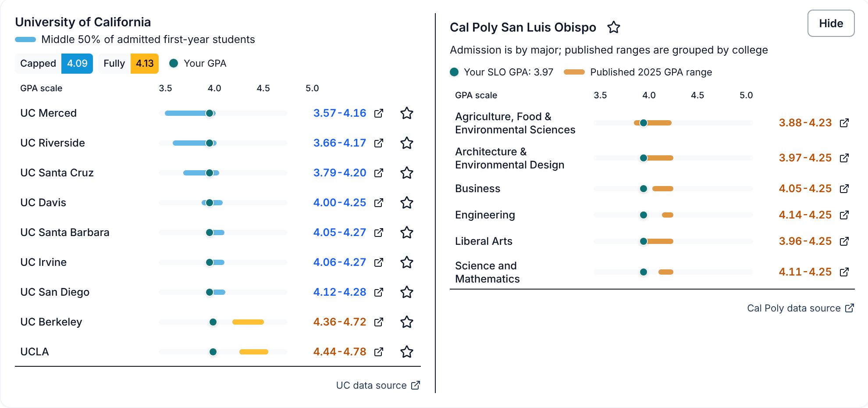Star UCLA in the list
Viewport: 868px width, 408px height.
pyautogui.click(x=407, y=352)
